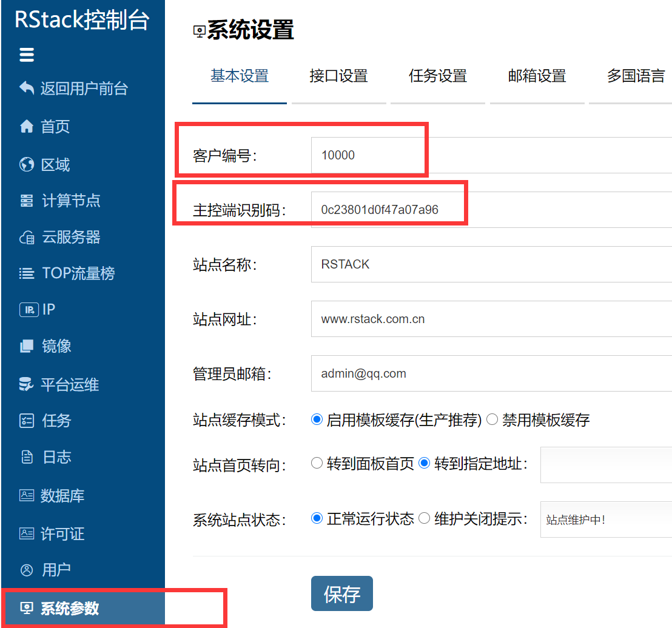Screen dimensions: 672x628
Task: Click the return arrow icon beside 返回用户前台
Action: 27,89
